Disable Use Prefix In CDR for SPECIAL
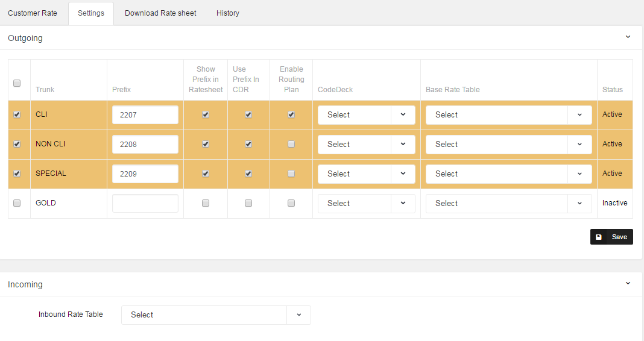 (x=248, y=174)
